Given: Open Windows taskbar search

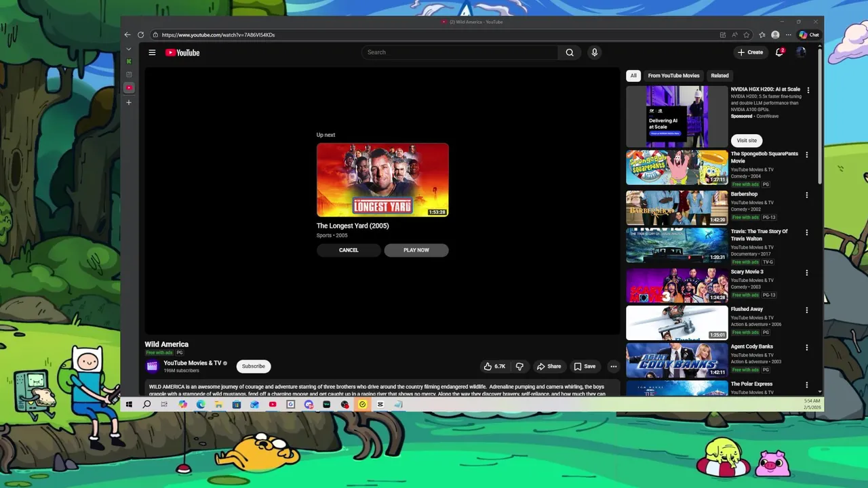Looking at the screenshot, I should point(146,405).
